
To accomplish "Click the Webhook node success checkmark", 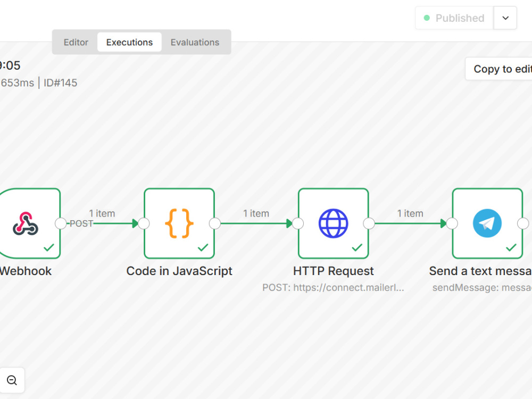I will 49,247.
